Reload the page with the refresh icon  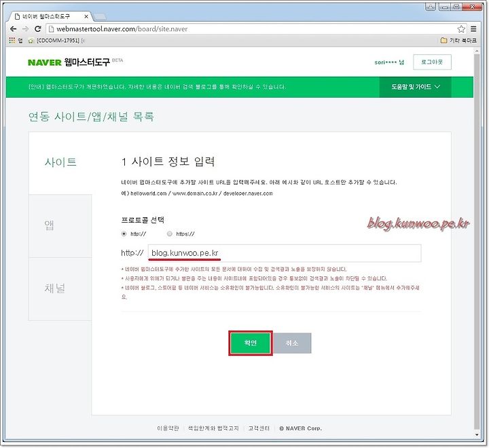[x=38, y=29]
